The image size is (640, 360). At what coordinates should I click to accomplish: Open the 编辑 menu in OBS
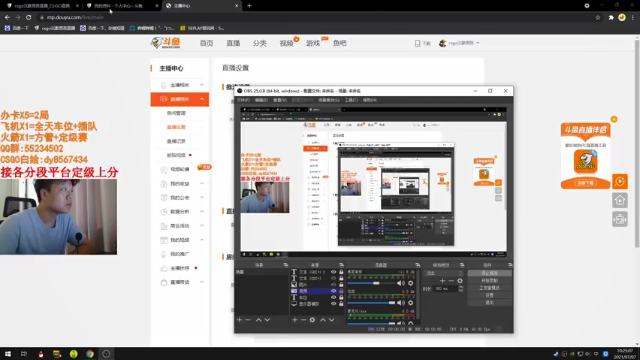click(x=261, y=100)
